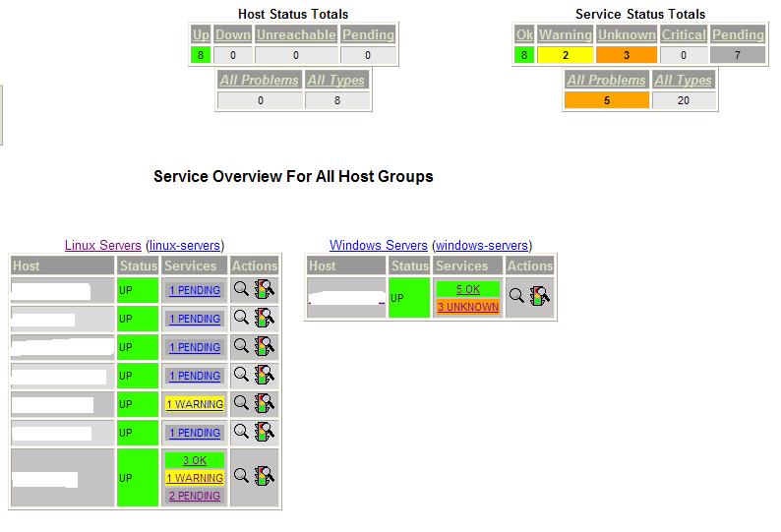
Task: View the 5 OK services link
Action: [467, 289]
